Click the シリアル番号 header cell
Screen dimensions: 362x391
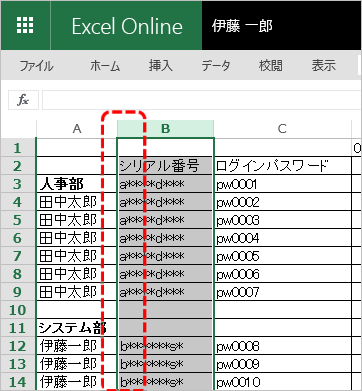point(165,166)
